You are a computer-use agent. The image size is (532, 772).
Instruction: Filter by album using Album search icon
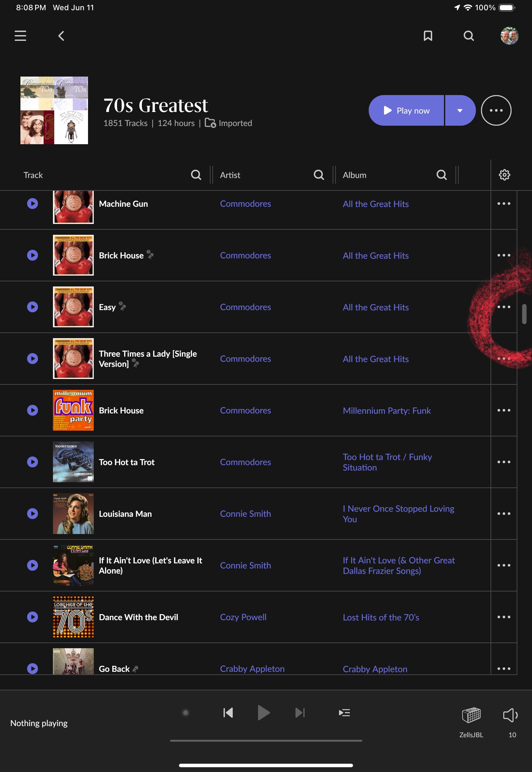pyautogui.click(x=442, y=175)
